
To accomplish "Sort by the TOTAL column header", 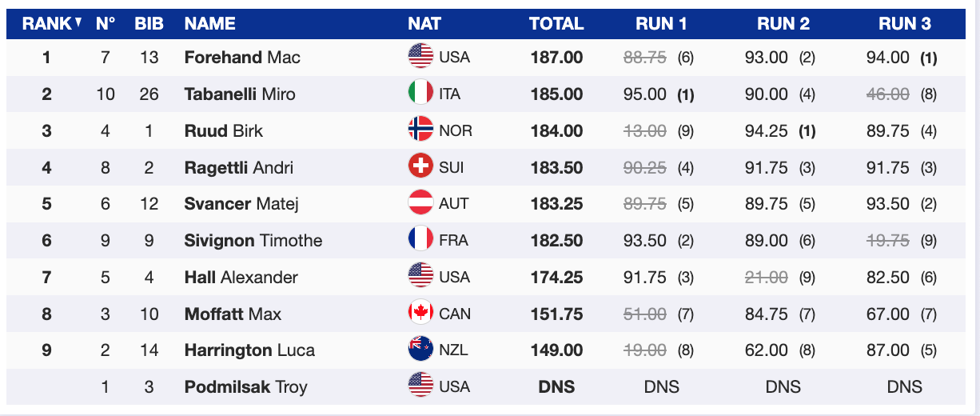I will [556, 23].
